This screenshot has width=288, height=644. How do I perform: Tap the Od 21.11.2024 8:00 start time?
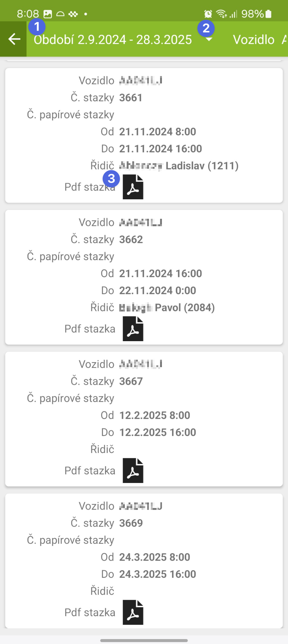(158, 132)
